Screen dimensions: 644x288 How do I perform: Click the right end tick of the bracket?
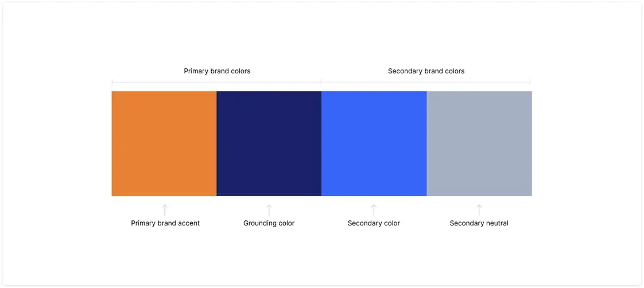[530, 81]
